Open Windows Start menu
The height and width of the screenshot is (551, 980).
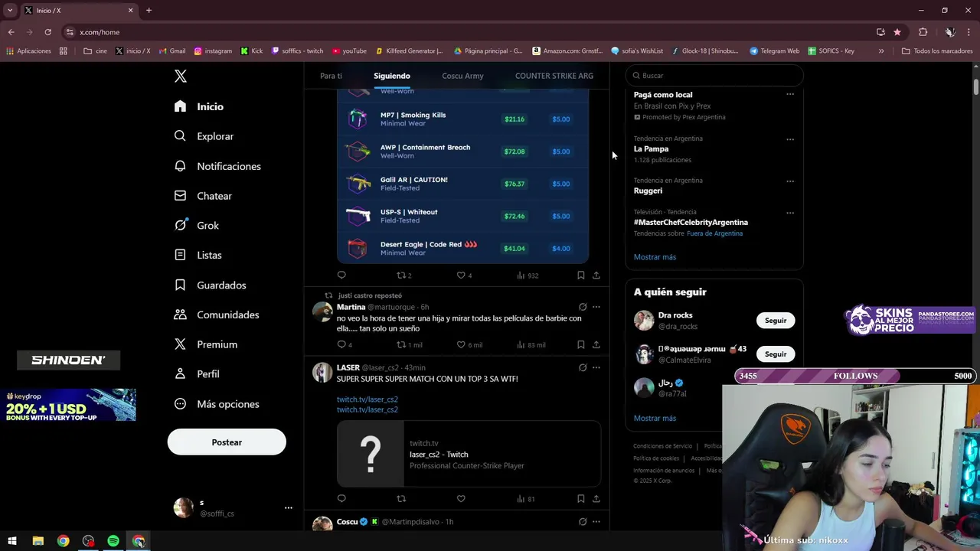(12, 541)
